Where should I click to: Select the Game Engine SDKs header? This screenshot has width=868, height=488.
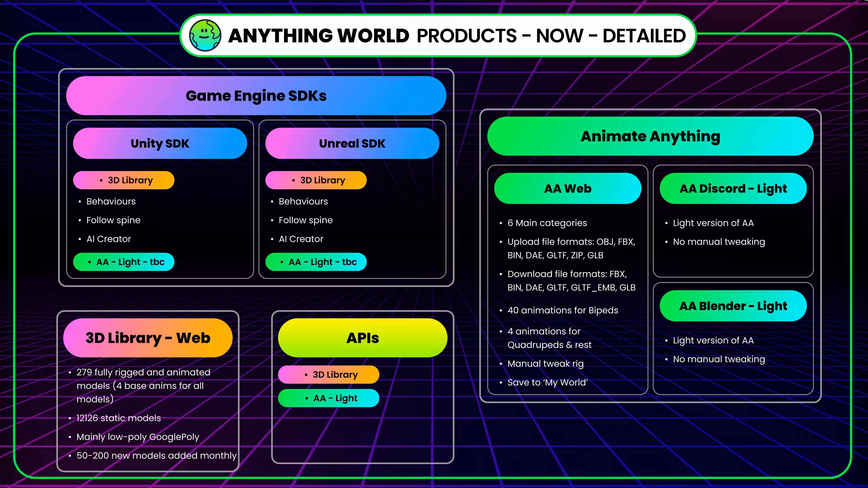pyautogui.click(x=256, y=96)
